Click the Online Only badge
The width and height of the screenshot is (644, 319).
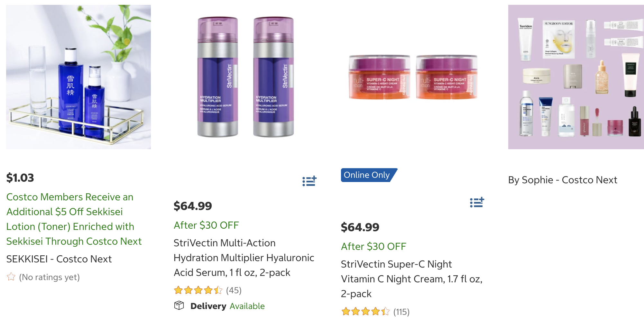point(368,175)
